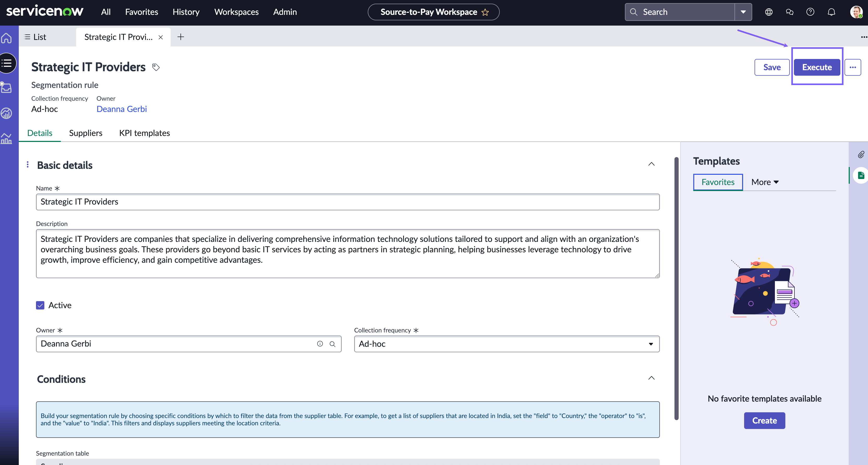Open the Inbox sidebar icon
868x465 pixels.
coord(7,88)
